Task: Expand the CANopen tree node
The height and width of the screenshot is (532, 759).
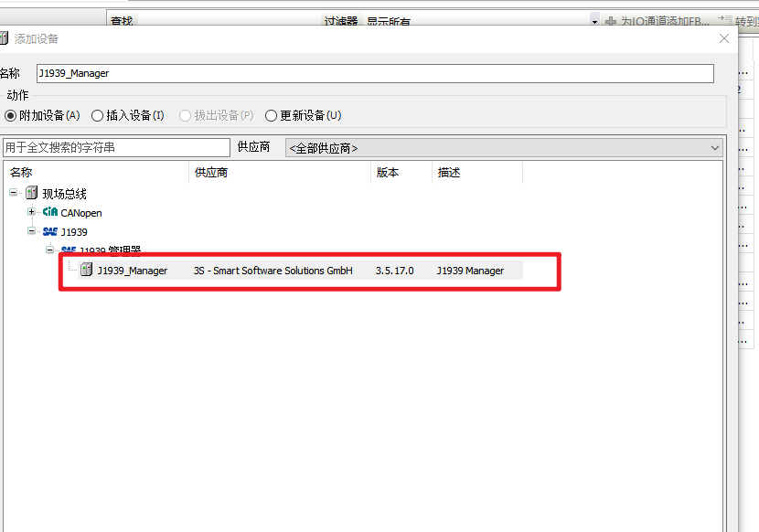Action: pyautogui.click(x=32, y=212)
